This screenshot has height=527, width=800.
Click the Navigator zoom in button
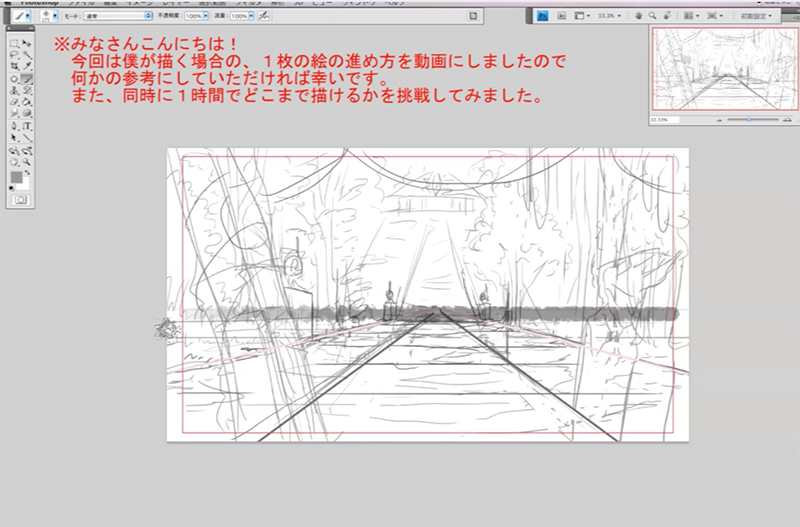click(x=787, y=120)
